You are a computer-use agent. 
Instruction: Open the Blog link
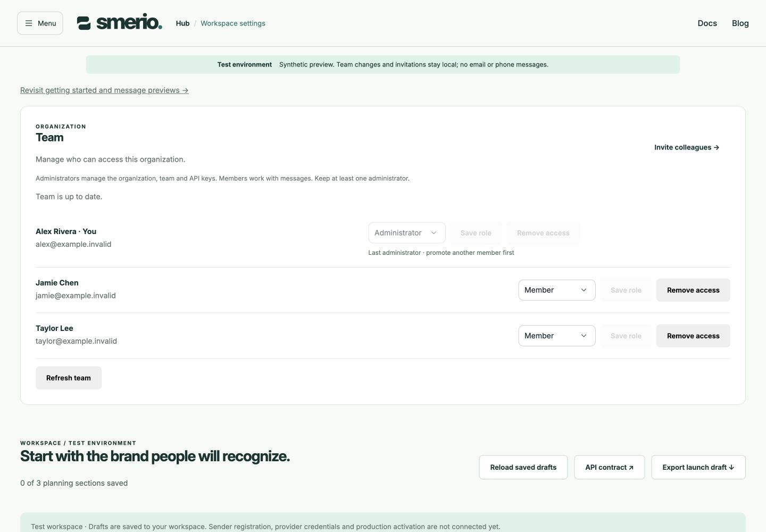click(740, 23)
